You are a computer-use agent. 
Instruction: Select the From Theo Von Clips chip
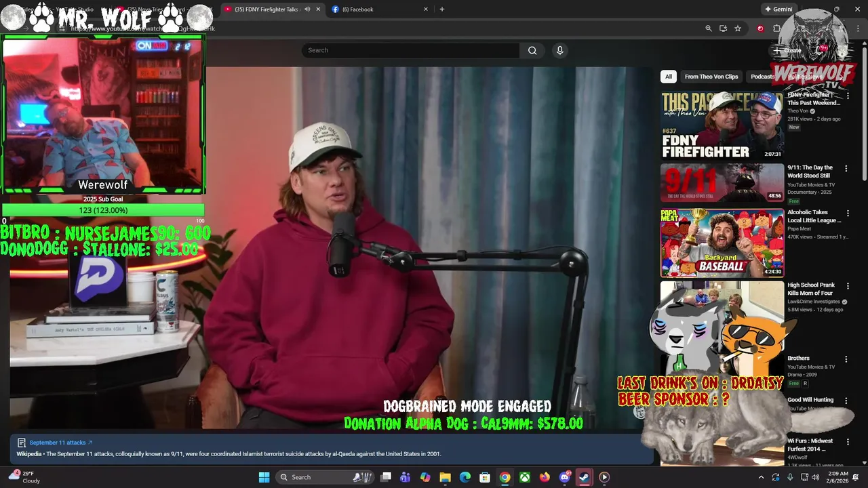[711, 77]
